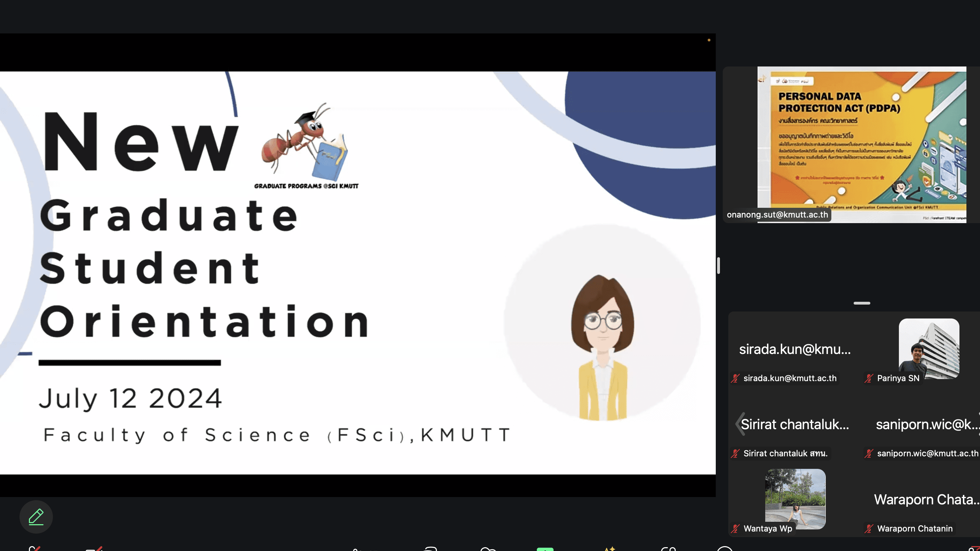Click the Wantaya Wp name label
The height and width of the screenshot is (551, 980).
[x=768, y=529]
